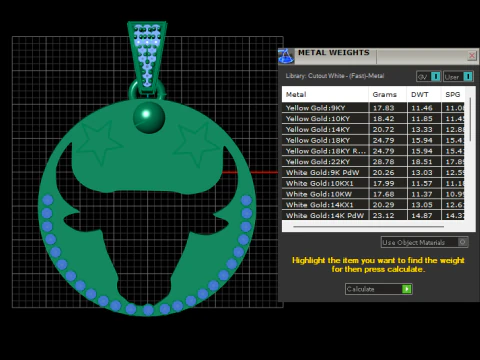Click the 18.42 grams value
This screenshot has width=480, height=360.
pos(383,119)
